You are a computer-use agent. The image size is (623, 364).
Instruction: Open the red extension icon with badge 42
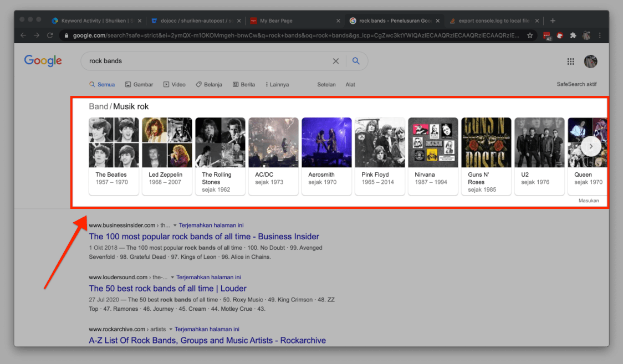pyautogui.click(x=547, y=35)
